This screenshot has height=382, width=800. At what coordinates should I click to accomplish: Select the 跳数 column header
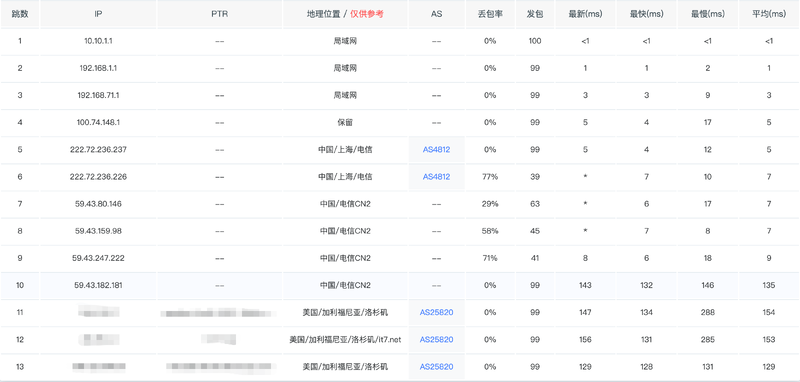coord(20,14)
